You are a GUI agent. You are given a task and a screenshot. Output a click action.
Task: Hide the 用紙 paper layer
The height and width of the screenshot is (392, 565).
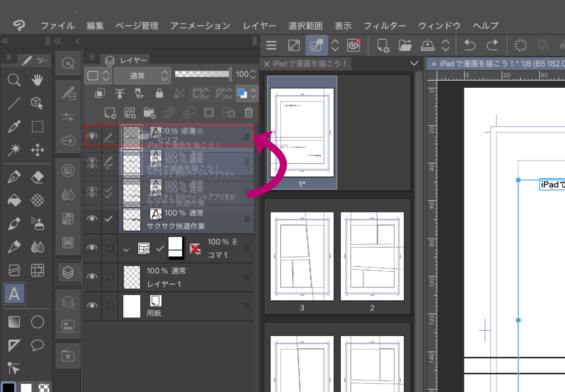tap(92, 306)
